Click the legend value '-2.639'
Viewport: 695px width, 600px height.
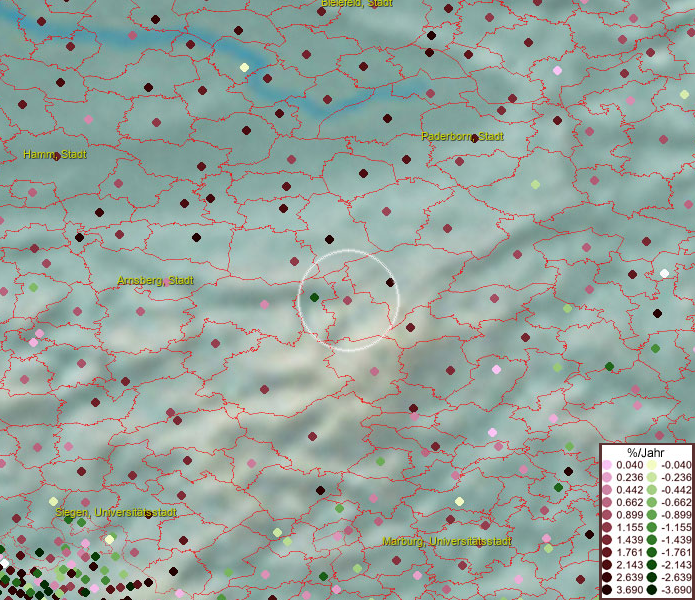[676, 577]
